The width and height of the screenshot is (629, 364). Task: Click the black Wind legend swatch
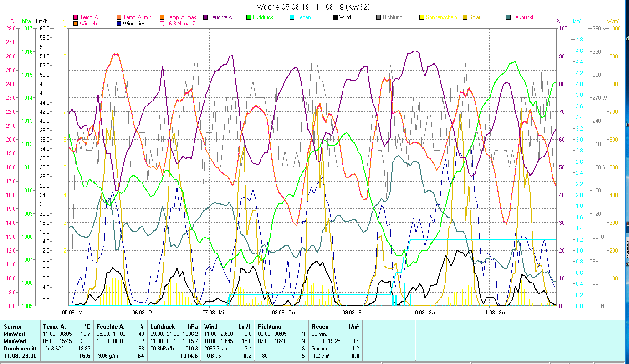pos(335,18)
